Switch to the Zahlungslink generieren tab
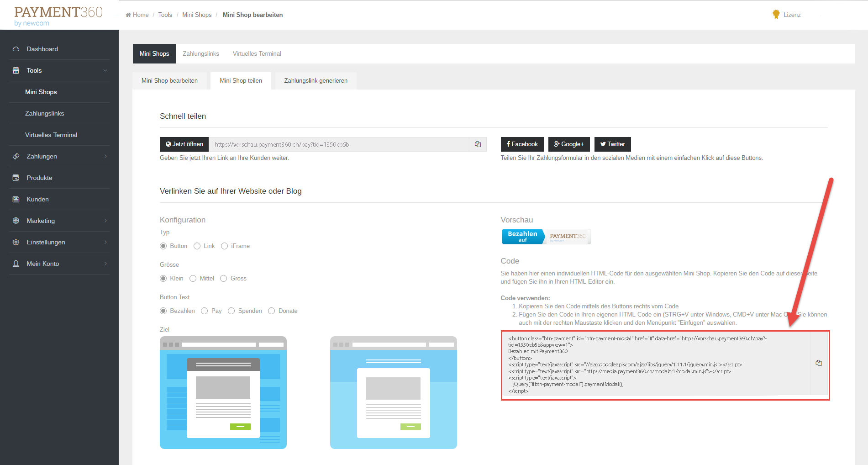Screen dimensions: 868x465 [316, 81]
